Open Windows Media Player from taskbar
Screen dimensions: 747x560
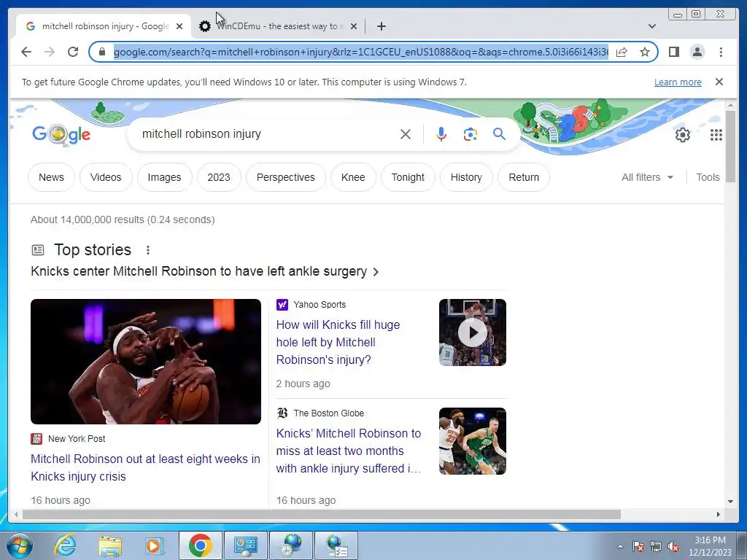153,545
